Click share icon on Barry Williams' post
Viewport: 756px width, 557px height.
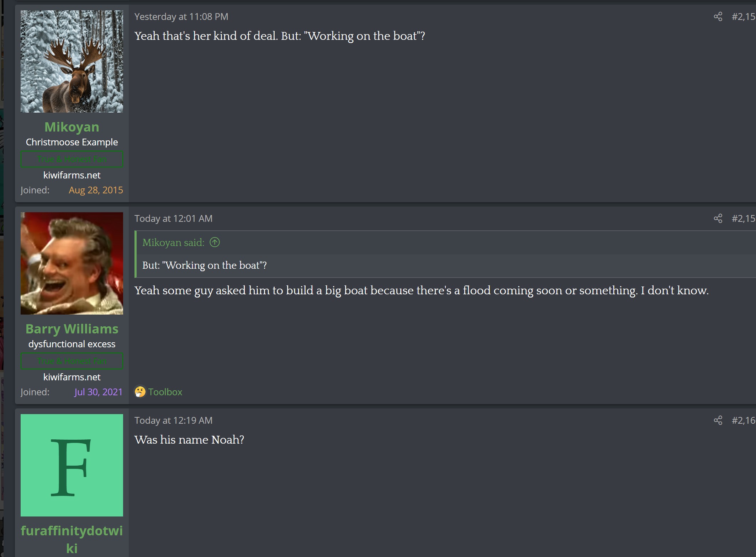[x=718, y=218]
